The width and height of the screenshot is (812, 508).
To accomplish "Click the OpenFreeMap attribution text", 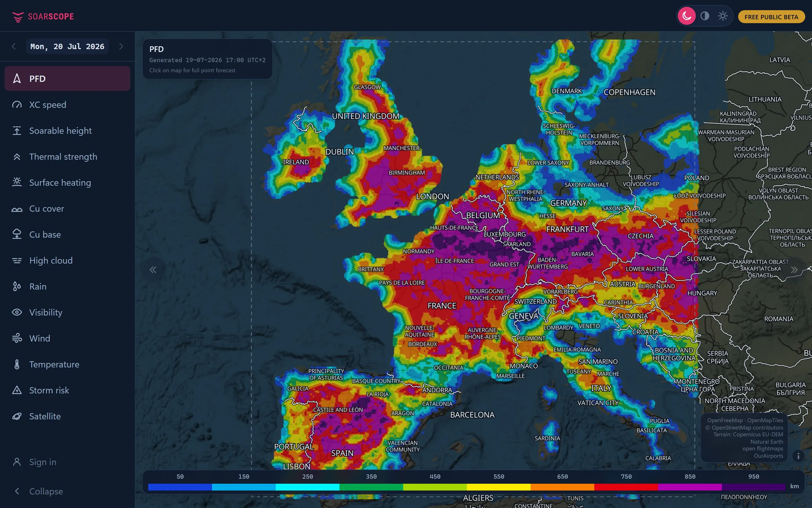I will pos(725,420).
